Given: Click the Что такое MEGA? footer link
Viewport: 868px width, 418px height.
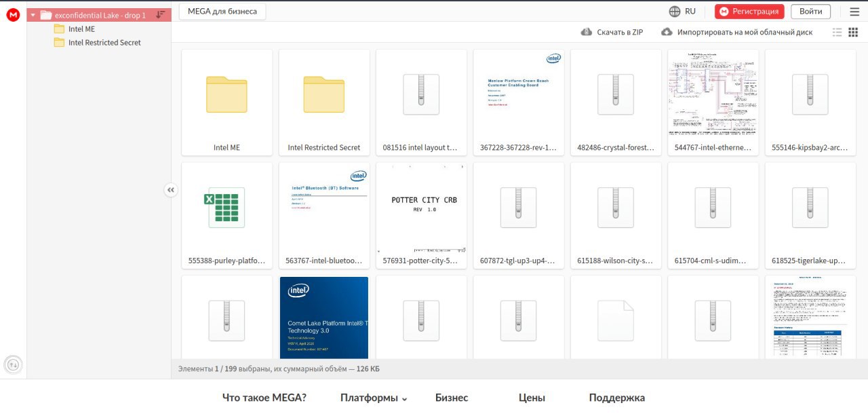Looking at the screenshot, I should [264, 398].
